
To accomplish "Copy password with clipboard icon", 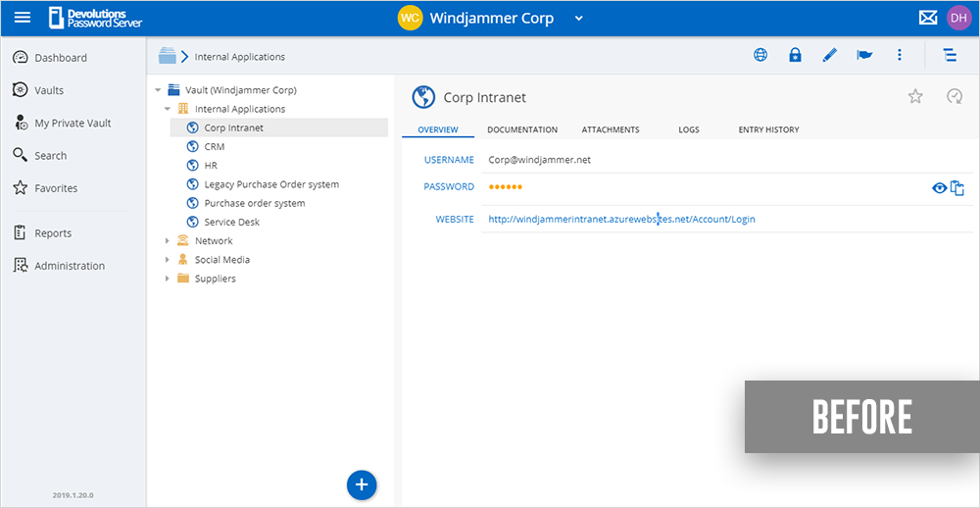I will point(957,187).
